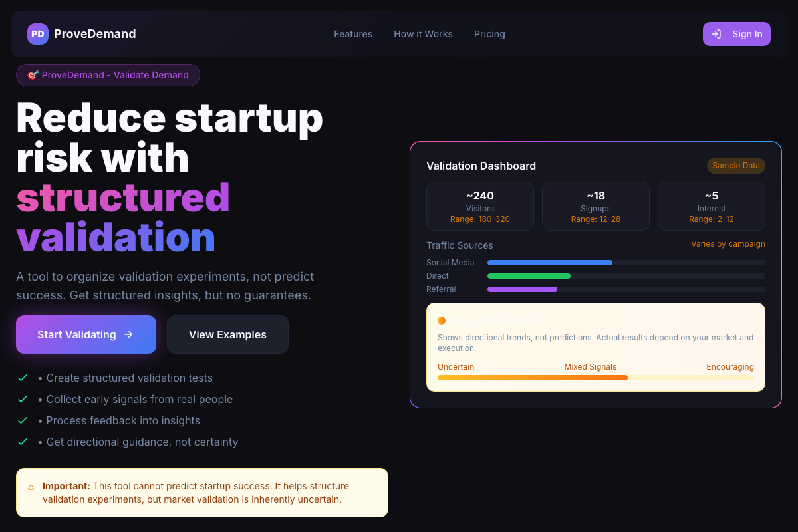
Task: Click the arrow on Start Validating
Action: [x=129, y=334]
